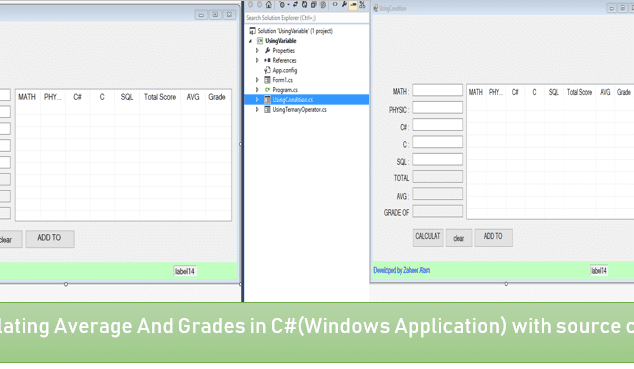Screen dimensions: 634x369
Task: Click the Refresh icon in Solution Explorer toolbar
Action: coord(304,4)
